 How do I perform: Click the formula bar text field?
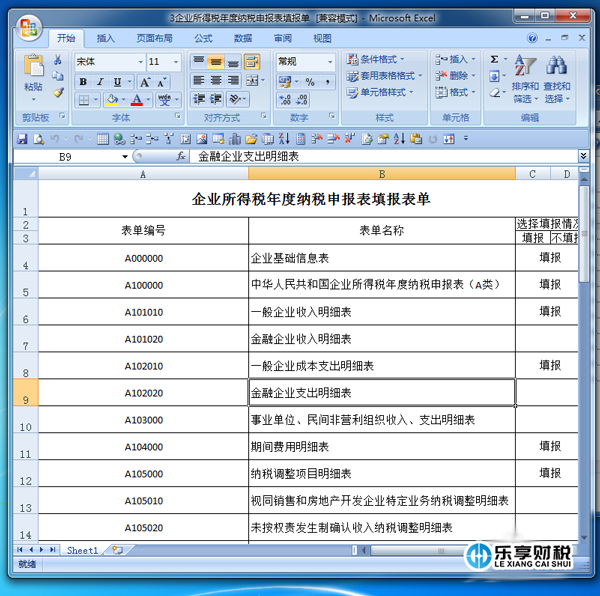pyautogui.click(x=383, y=156)
